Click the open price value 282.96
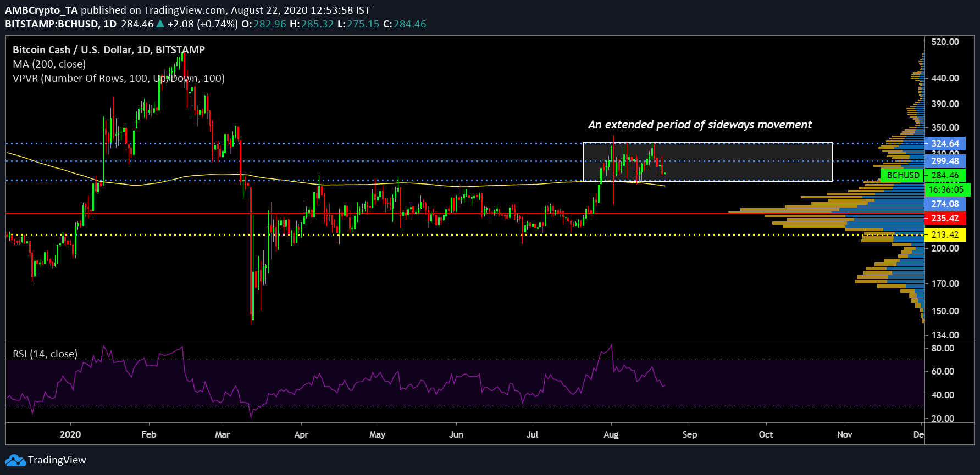The width and height of the screenshot is (980, 475). coord(270,24)
